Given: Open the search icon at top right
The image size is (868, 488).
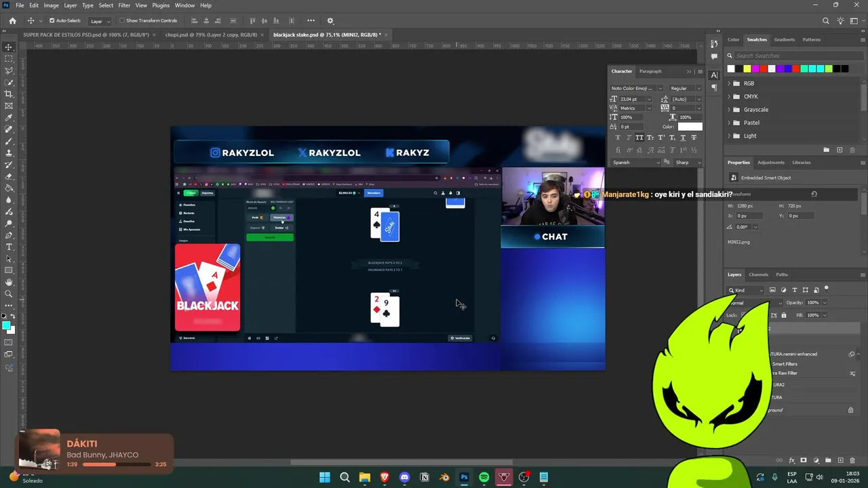Looking at the screenshot, I should click(826, 20).
